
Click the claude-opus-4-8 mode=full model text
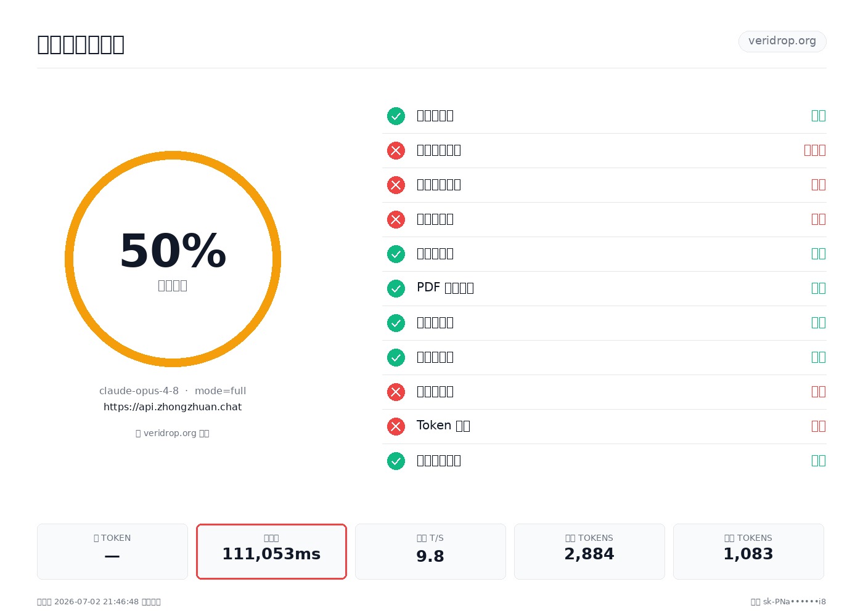[173, 391]
